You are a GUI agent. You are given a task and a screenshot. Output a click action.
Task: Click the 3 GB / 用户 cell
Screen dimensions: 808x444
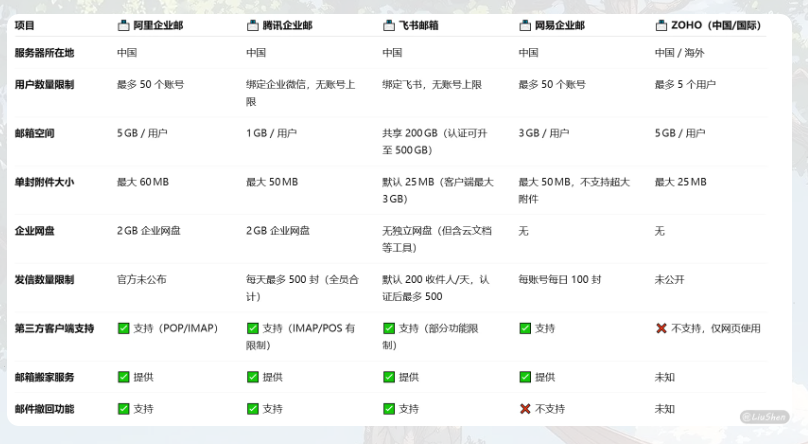tap(544, 133)
